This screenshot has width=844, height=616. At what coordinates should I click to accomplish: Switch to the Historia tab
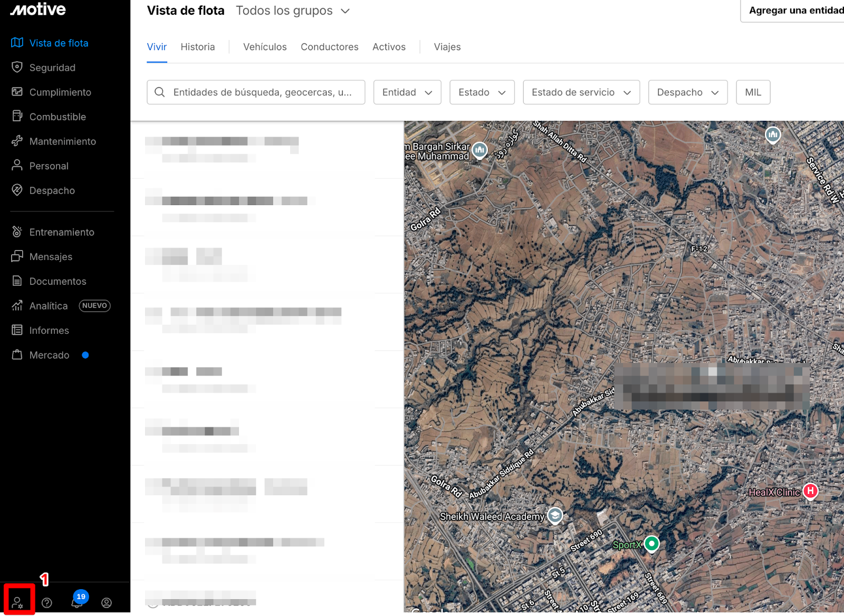[197, 47]
